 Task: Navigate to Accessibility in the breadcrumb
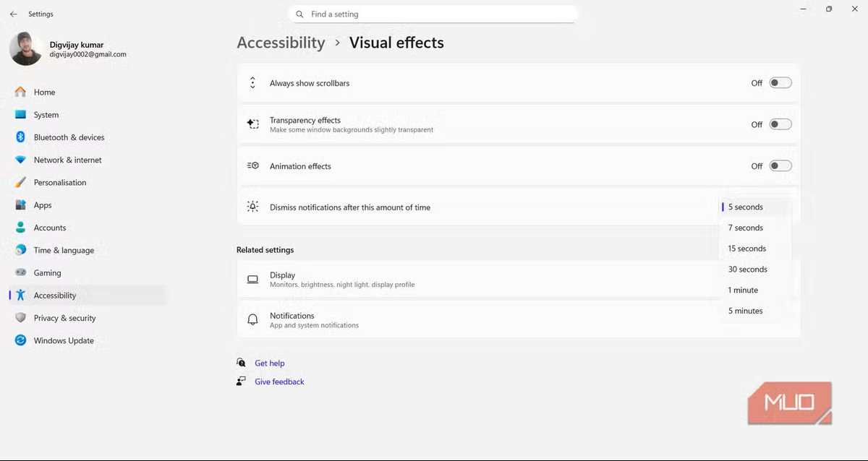[x=281, y=43]
